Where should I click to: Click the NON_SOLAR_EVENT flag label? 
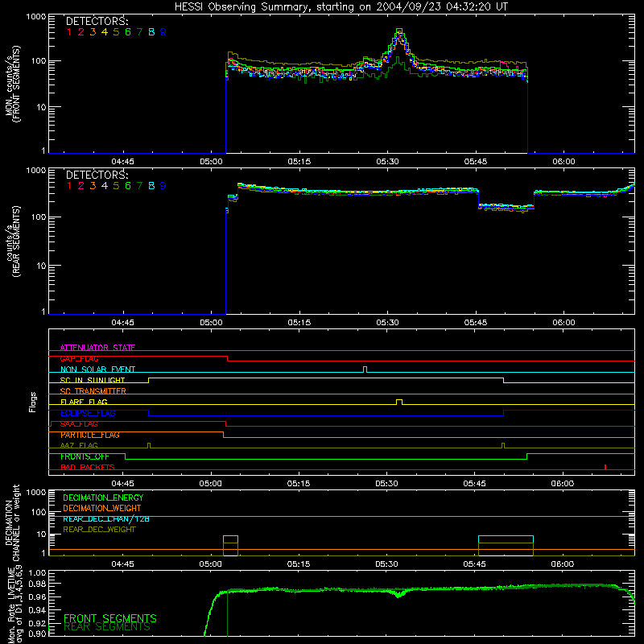(x=97, y=369)
